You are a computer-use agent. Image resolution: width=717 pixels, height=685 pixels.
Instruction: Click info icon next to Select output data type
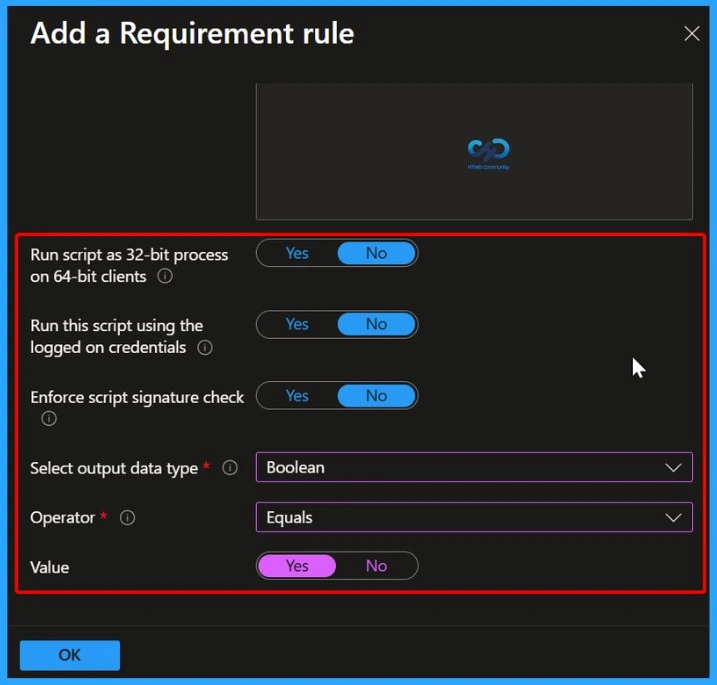point(230,468)
